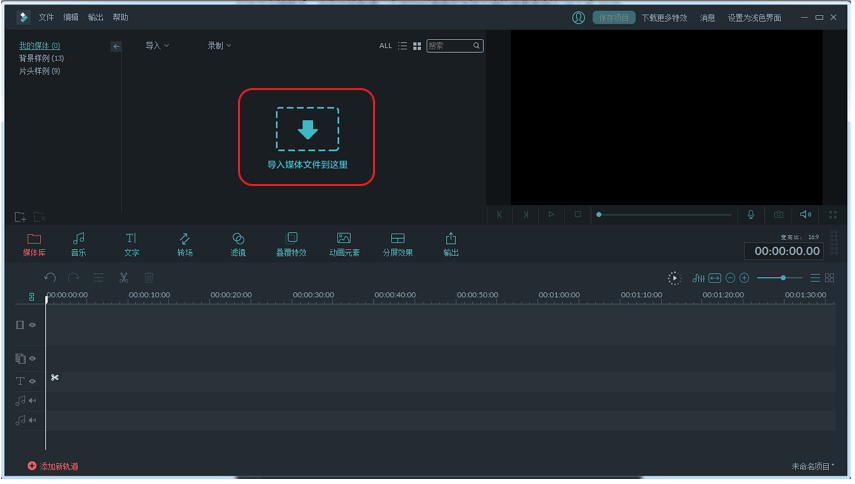Mute the second music track
This screenshot has width=855, height=484.
click(33, 421)
